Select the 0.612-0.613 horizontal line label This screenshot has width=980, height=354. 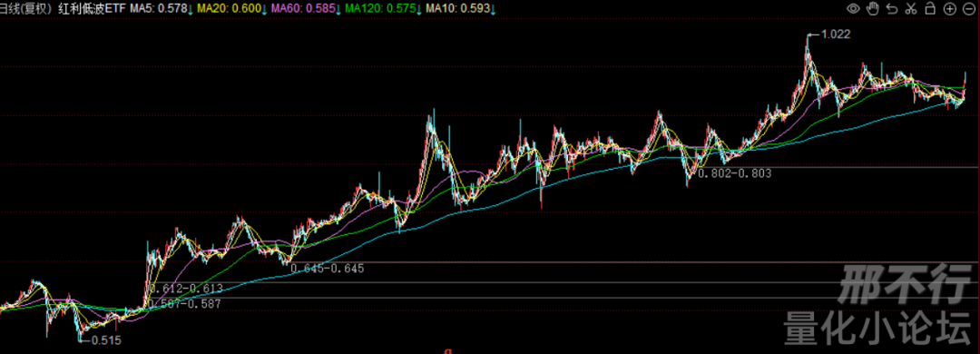pyautogui.click(x=186, y=288)
